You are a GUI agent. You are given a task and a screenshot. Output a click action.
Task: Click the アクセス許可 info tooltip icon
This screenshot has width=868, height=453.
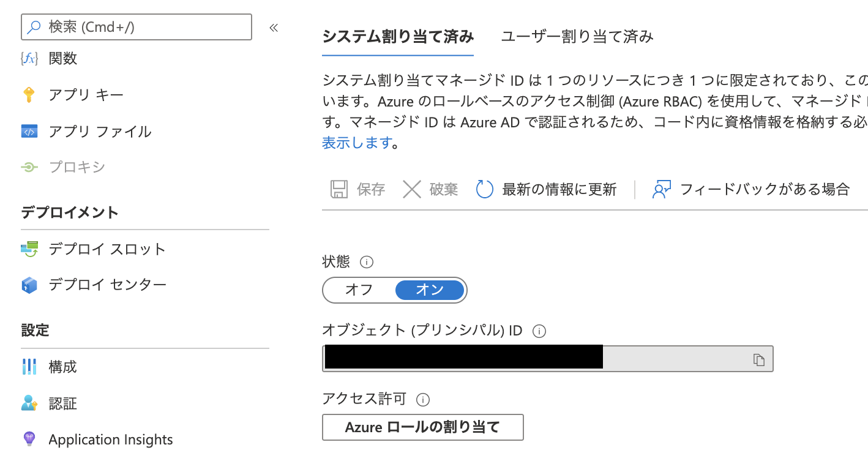(x=422, y=400)
